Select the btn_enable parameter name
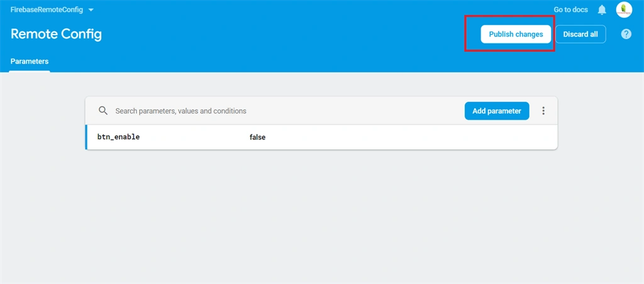The height and width of the screenshot is (284, 644). (x=118, y=137)
